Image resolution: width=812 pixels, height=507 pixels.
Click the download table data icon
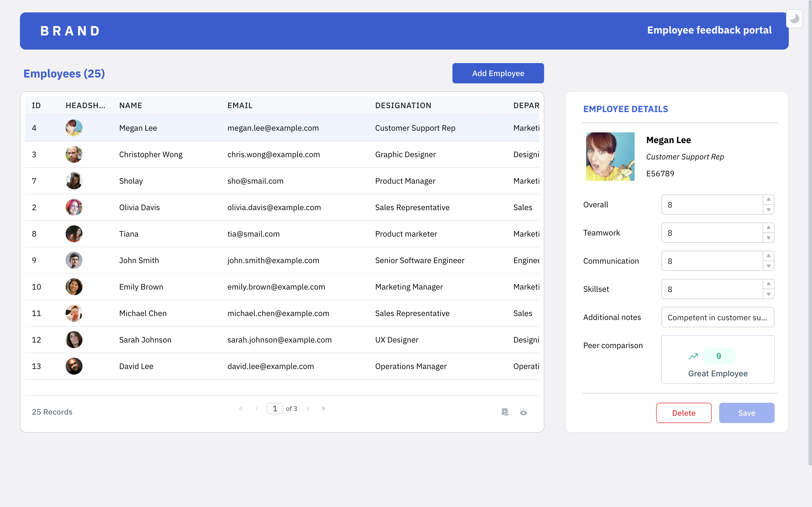[x=505, y=412]
